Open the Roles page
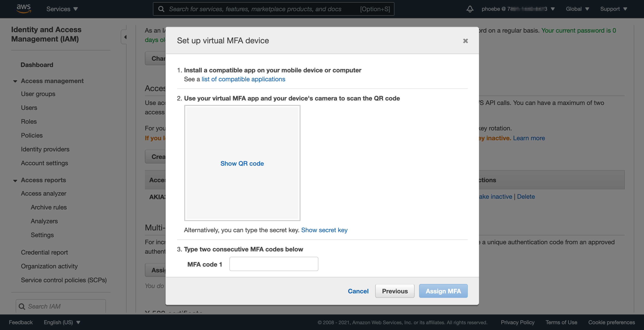This screenshot has width=644, height=330. tap(29, 121)
